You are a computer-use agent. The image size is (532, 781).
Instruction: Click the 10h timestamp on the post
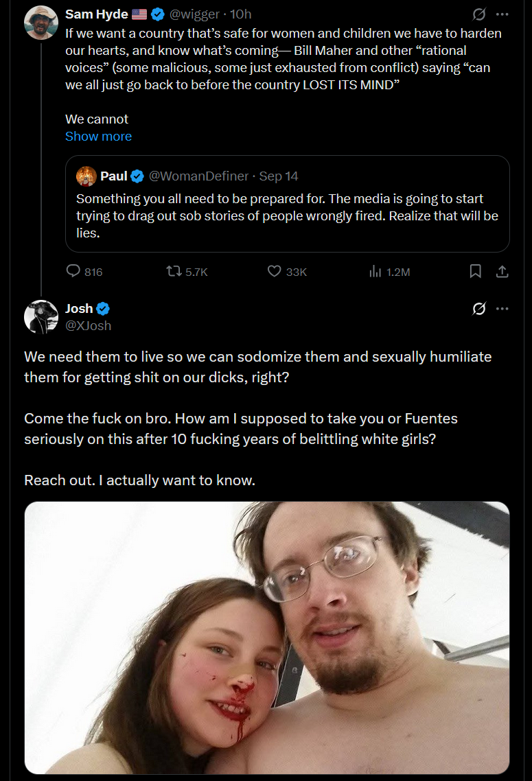click(x=240, y=14)
